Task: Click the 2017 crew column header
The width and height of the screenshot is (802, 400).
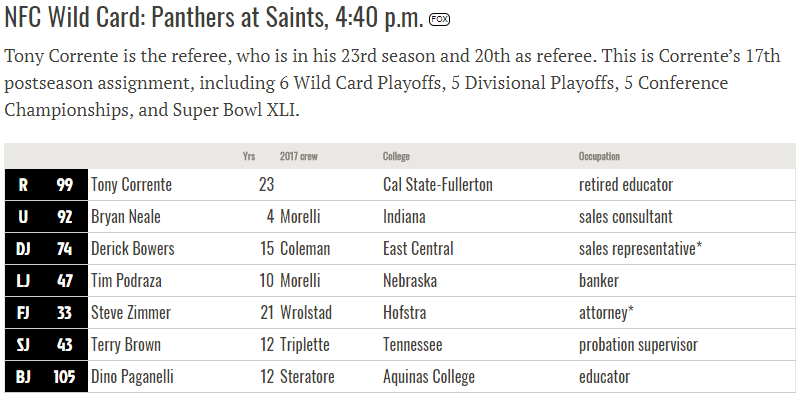Action: pyautogui.click(x=299, y=156)
